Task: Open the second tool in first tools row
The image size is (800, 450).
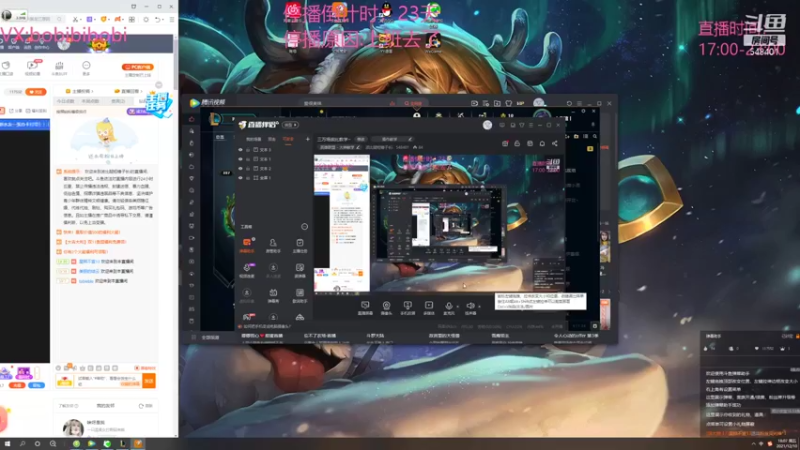Action: coord(273,245)
